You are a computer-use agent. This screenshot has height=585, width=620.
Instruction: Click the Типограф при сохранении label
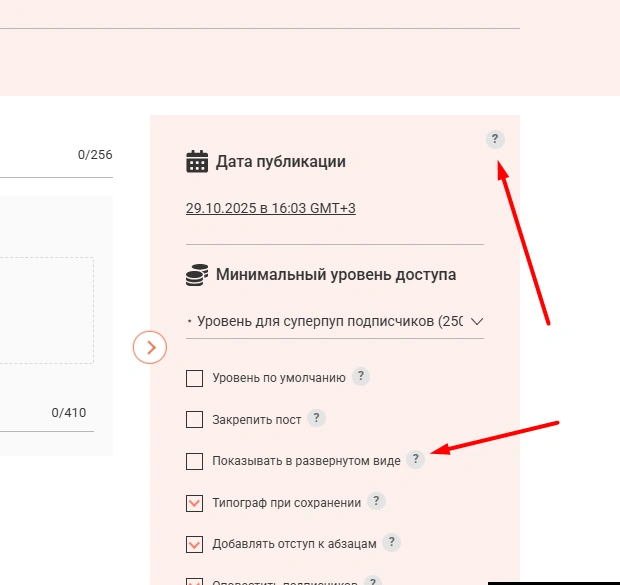point(287,503)
